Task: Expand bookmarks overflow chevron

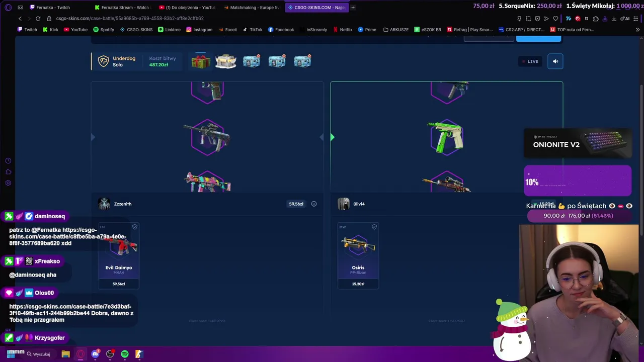Action: pyautogui.click(x=637, y=30)
